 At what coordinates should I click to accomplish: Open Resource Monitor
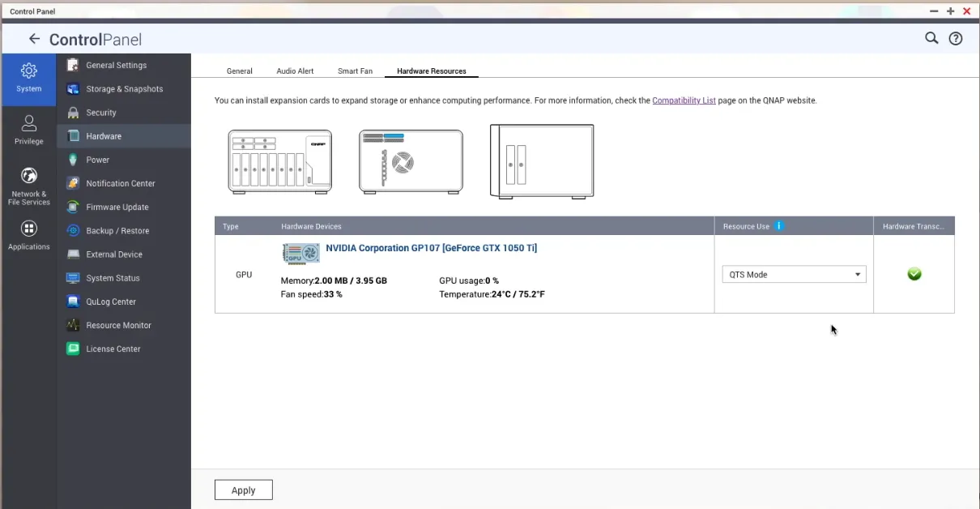point(119,325)
